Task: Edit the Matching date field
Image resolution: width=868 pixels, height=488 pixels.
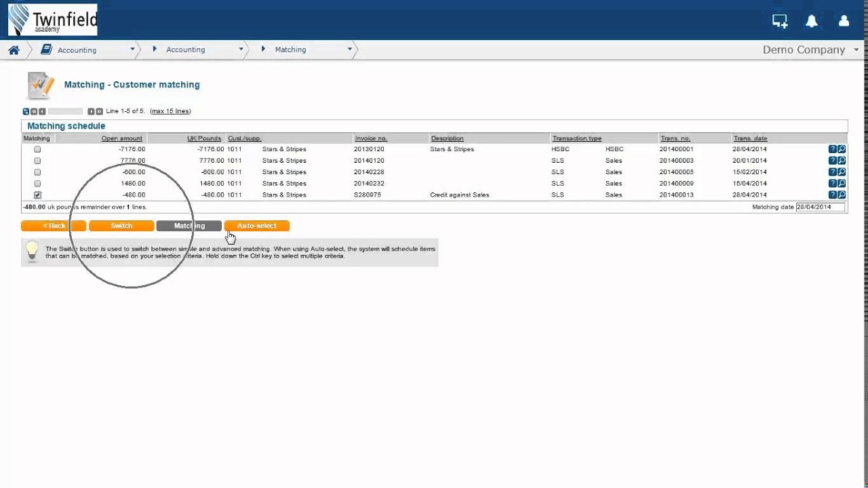Action: click(821, 207)
